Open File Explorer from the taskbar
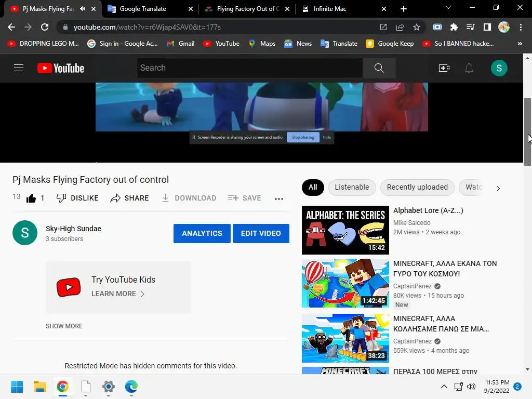The height and width of the screenshot is (399, 532). pos(39,387)
